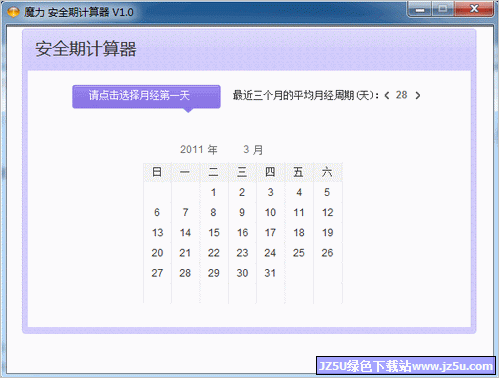The height and width of the screenshot is (378, 499).
Task: Choose day 10 in the calendar
Action: pyautogui.click(x=271, y=212)
